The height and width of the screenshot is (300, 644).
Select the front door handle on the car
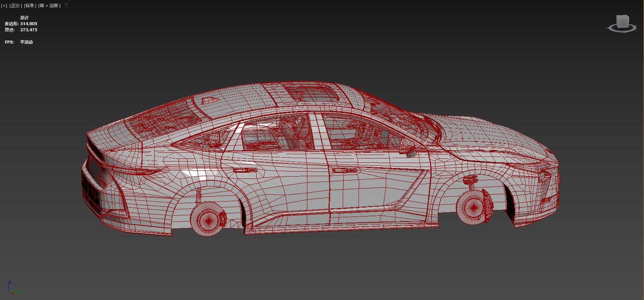click(x=345, y=170)
